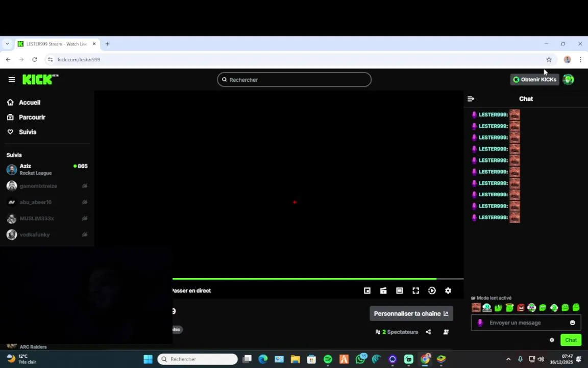The image size is (588, 368).
Task: Click the purple microphone badge in message box
Action: pos(480,323)
